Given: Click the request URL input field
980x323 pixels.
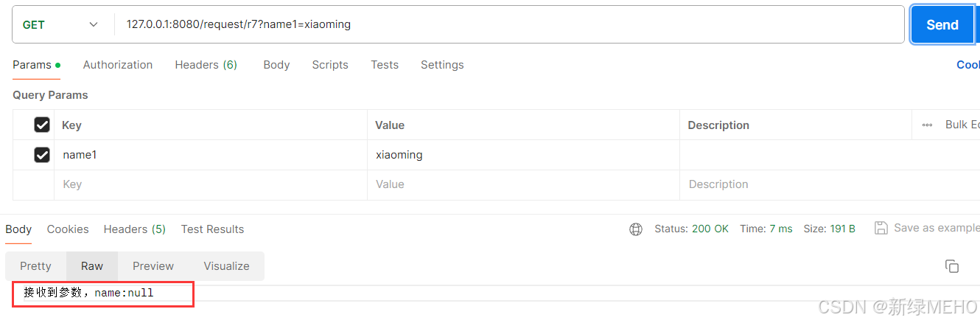Looking at the screenshot, I should click(509, 24).
